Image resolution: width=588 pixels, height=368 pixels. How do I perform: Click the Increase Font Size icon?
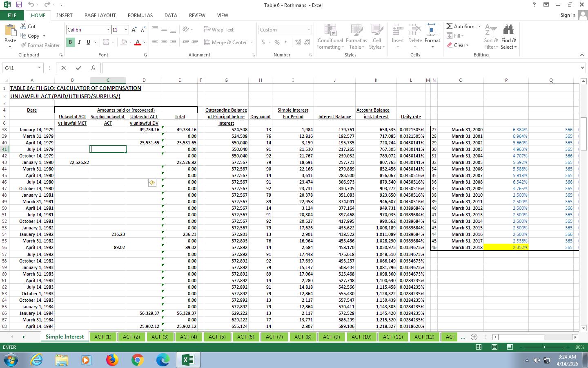pyautogui.click(x=134, y=30)
